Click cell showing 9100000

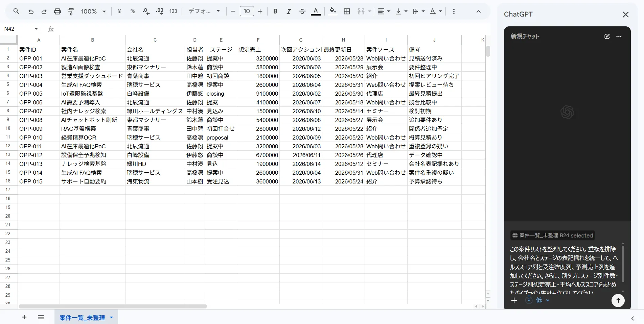tap(258, 94)
